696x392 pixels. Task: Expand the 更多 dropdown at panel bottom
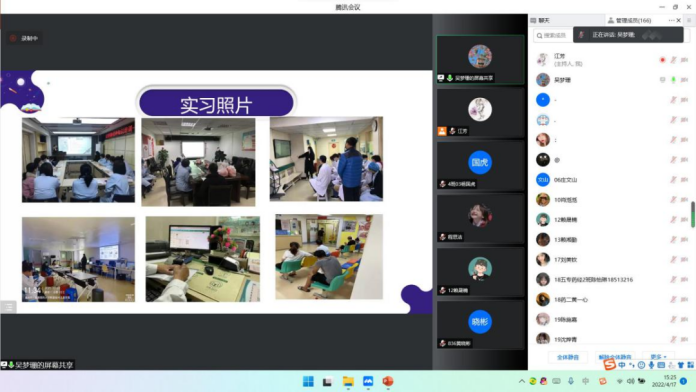click(x=659, y=357)
